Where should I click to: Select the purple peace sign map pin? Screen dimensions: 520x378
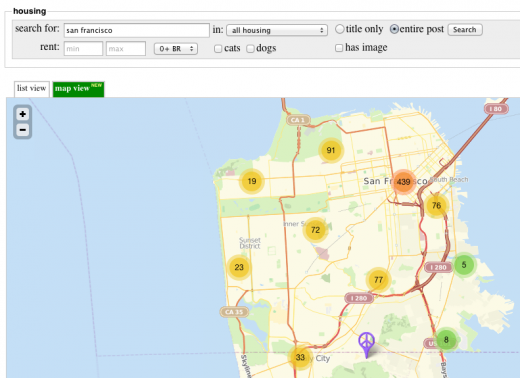366,345
